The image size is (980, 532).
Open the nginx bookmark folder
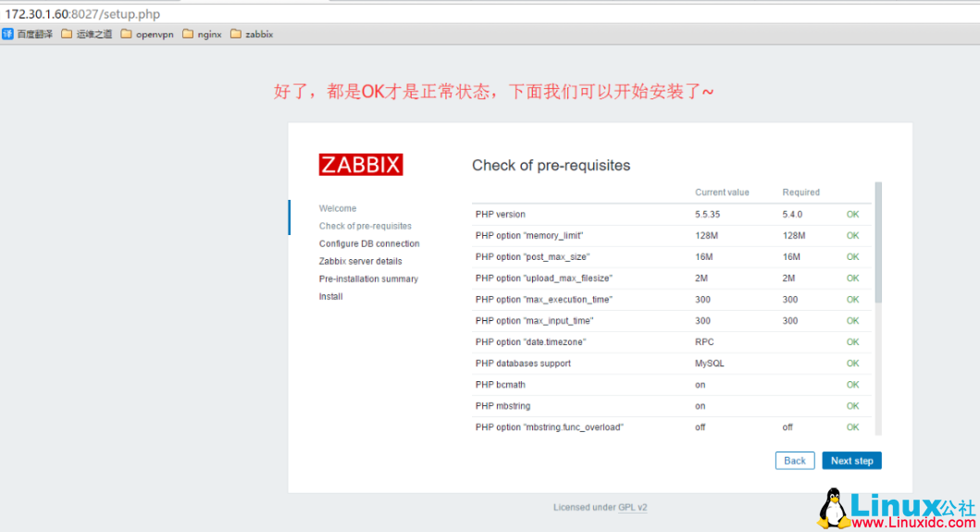(x=202, y=34)
